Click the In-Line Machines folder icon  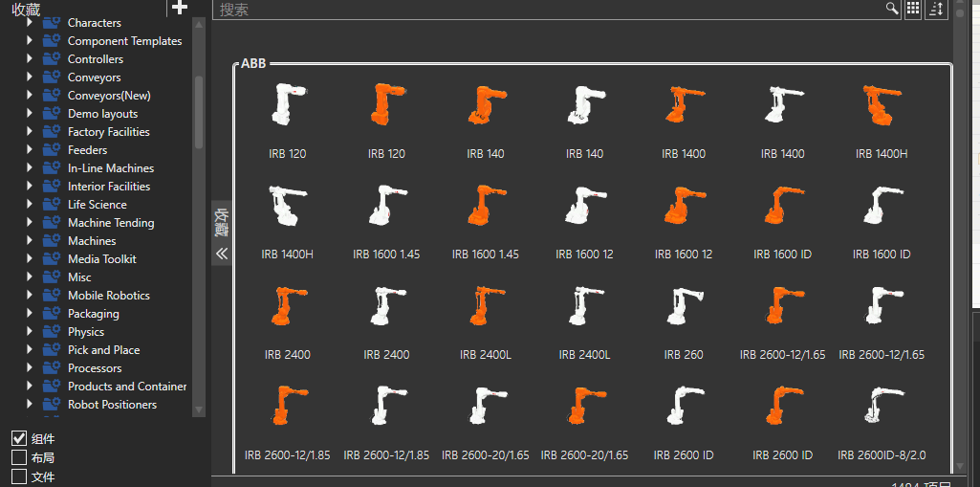coord(52,168)
